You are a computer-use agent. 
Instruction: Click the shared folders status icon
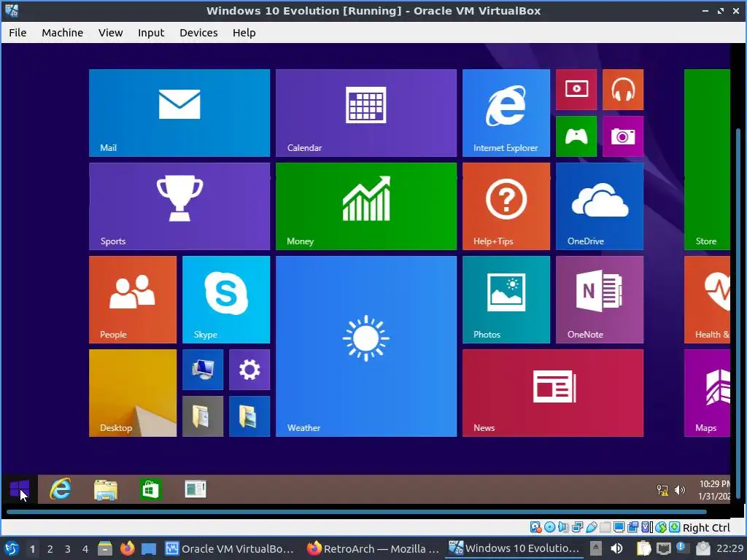pyautogui.click(x=605, y=527)
